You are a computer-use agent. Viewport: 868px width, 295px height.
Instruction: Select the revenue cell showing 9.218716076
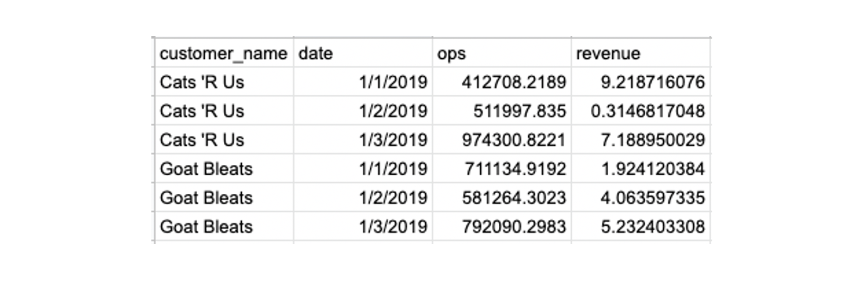[x=641, y=82]
